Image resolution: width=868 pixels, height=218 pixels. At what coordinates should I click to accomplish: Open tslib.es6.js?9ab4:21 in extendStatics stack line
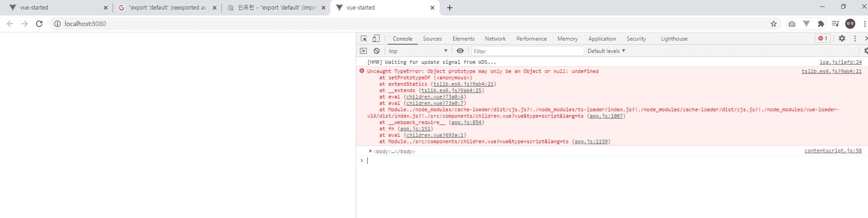463,84
